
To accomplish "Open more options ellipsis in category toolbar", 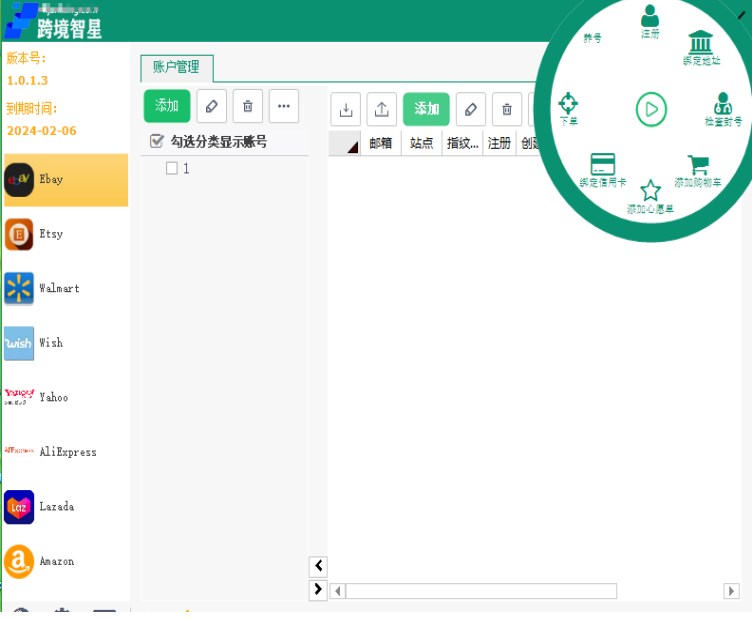I will click(284, 106).
